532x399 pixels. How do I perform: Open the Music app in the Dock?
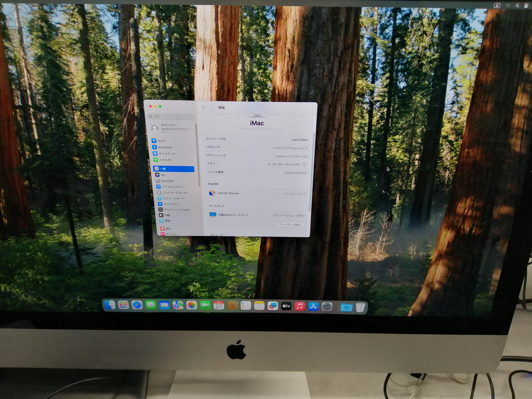pyautogui.click(x=300, y=306)
